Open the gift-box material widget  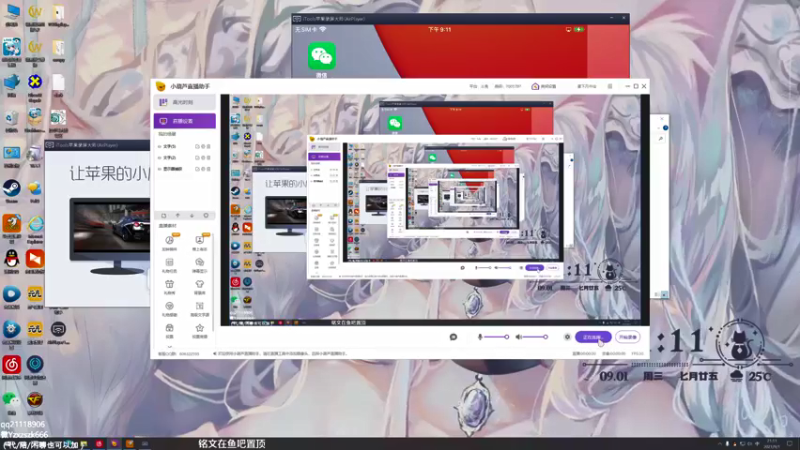click(x=169, y=286)
